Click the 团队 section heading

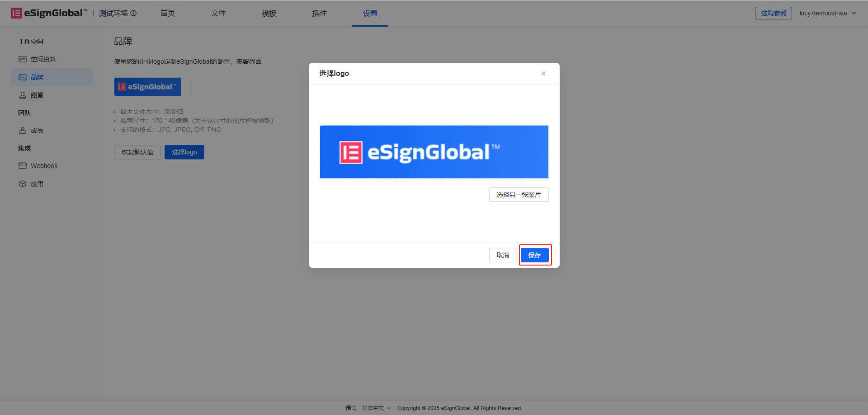24,113
